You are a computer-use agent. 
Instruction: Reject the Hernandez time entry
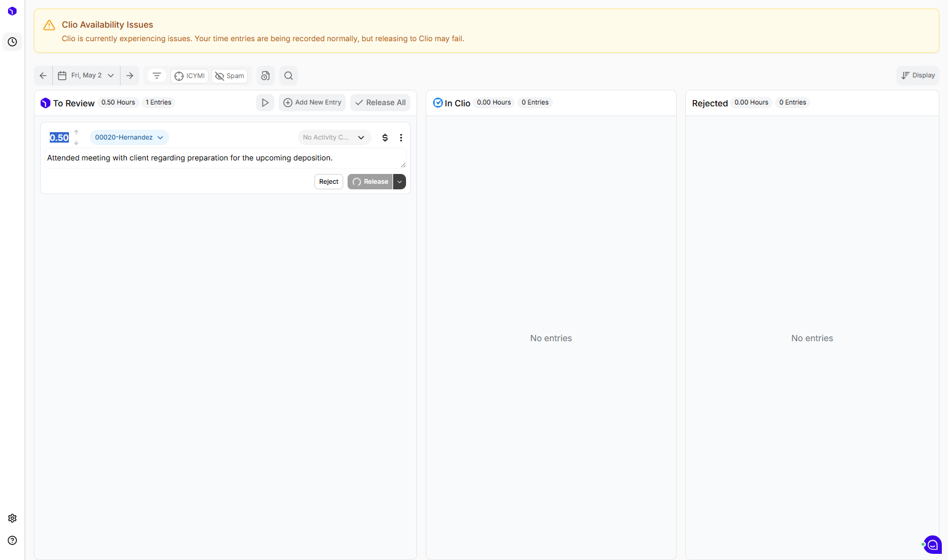coord(329,182)
